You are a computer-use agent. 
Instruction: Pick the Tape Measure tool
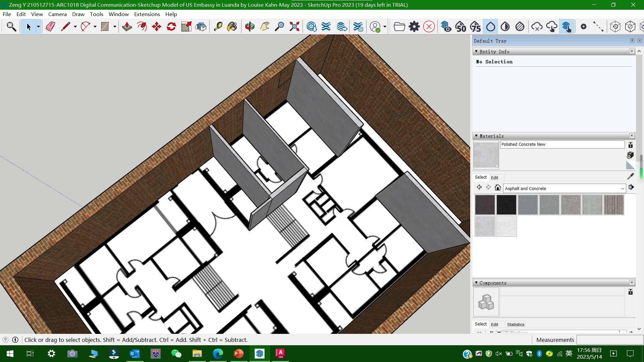[218, 27]
